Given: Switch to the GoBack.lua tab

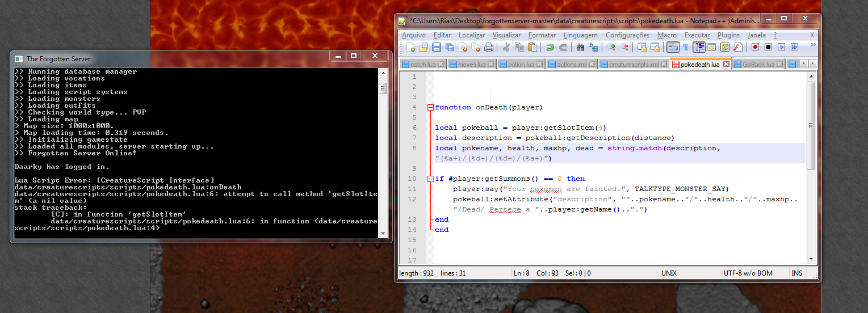Looking at the screenshot, I should tap(758, 65).
